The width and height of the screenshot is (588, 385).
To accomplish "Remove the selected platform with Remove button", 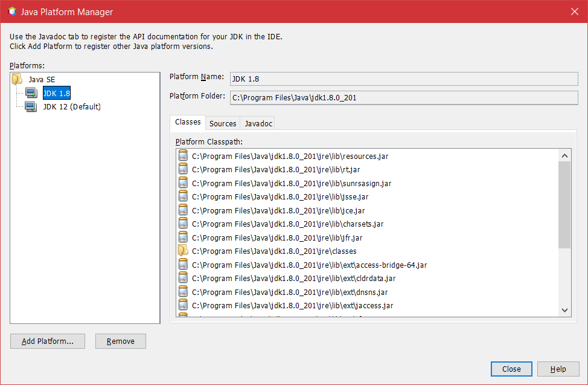I will click(121, 341).
